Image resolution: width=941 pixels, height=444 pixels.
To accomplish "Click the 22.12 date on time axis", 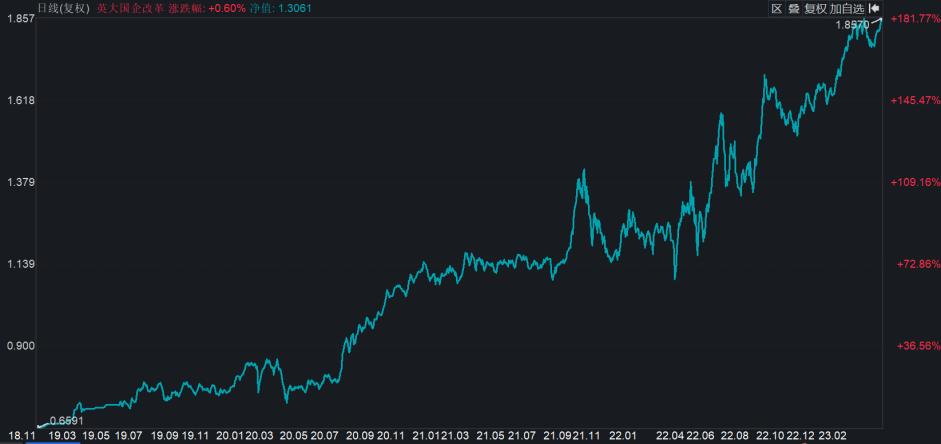I will [800, 434].
